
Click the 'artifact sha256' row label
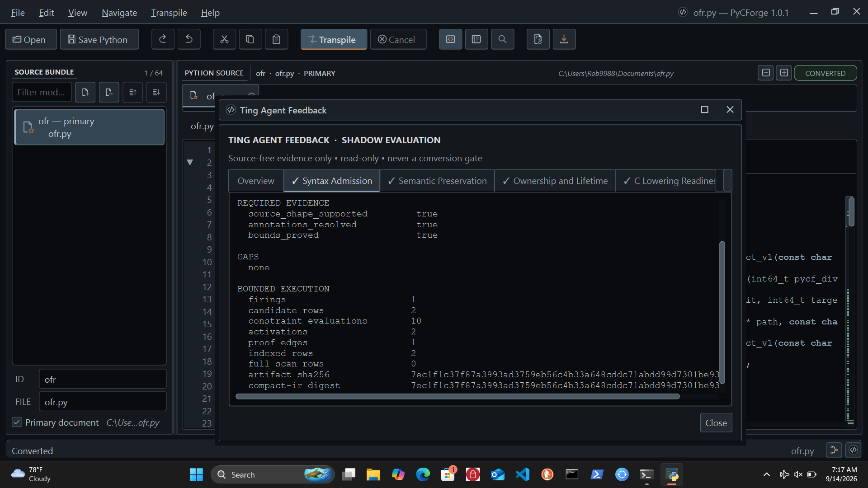click(x=289, y=375)
